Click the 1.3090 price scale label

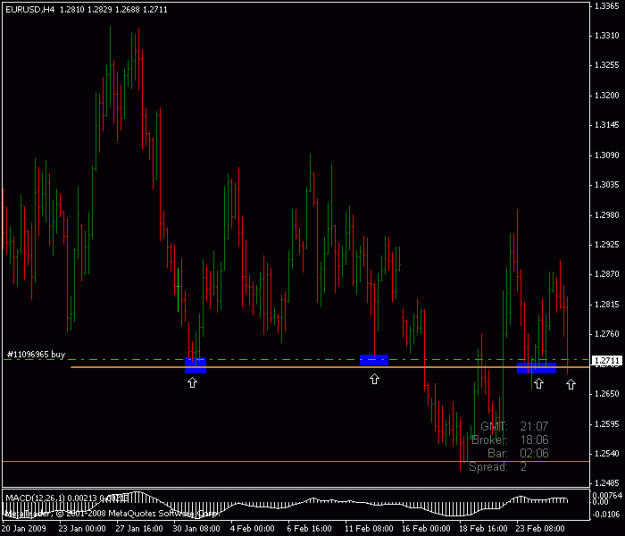point(607,155)
